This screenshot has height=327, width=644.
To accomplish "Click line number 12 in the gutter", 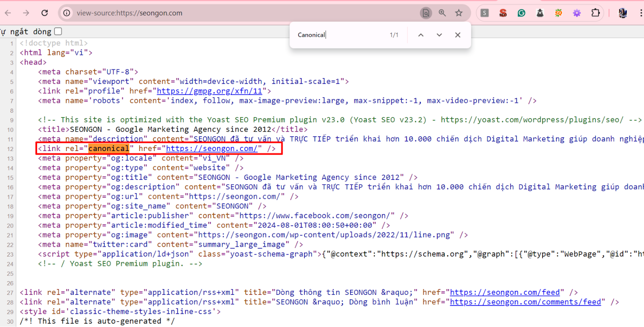I will [10, 149].
